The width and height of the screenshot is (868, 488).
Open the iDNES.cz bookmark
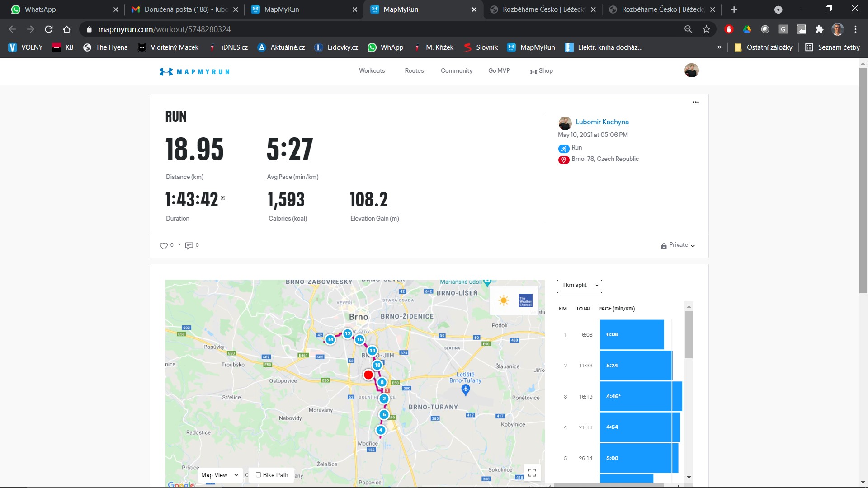(228, 47)
